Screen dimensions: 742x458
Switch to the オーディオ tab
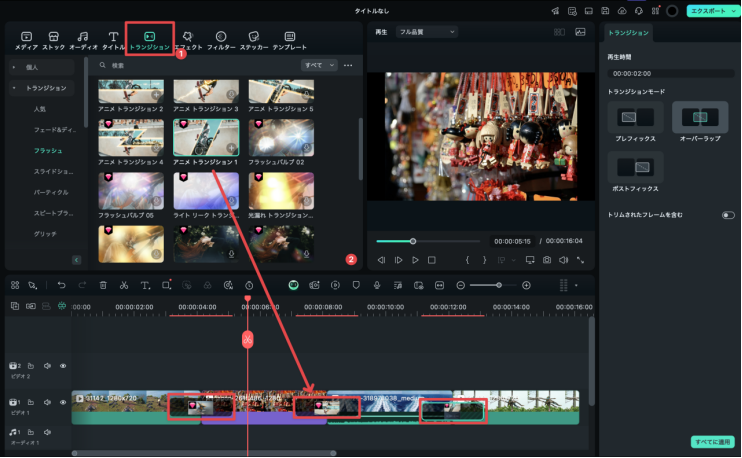click(x=83, y=41)
